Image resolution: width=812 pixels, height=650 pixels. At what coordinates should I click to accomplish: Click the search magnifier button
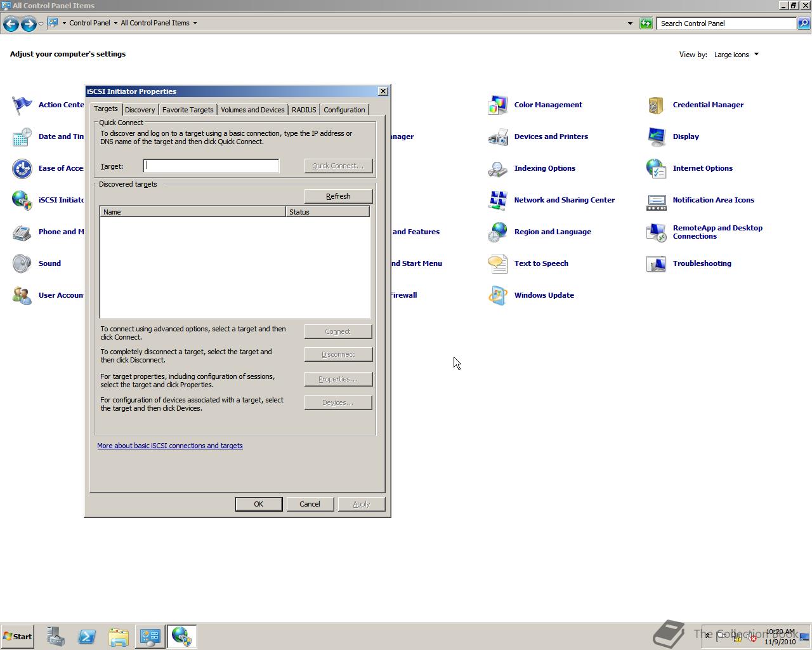[x=803, y=23]
